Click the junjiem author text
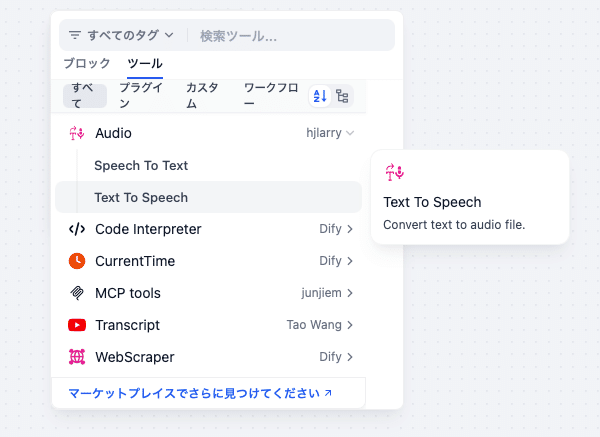This screenshot has height=437, width=600. coord(321,293)
